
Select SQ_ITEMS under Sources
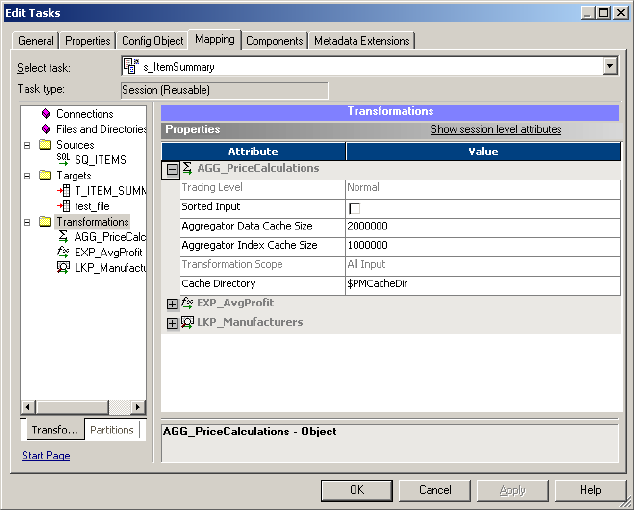[101, 160]
